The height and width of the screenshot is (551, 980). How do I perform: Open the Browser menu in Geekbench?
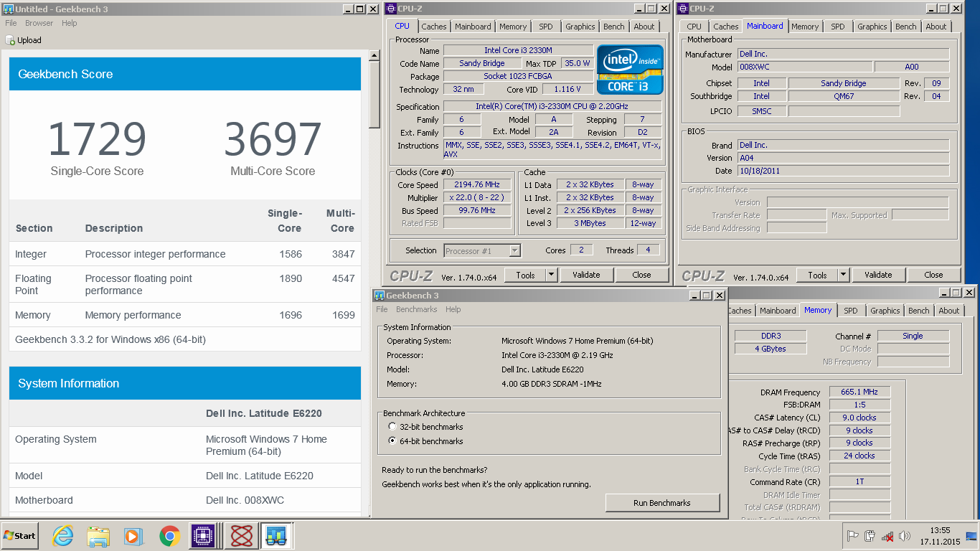coord(39,23)
